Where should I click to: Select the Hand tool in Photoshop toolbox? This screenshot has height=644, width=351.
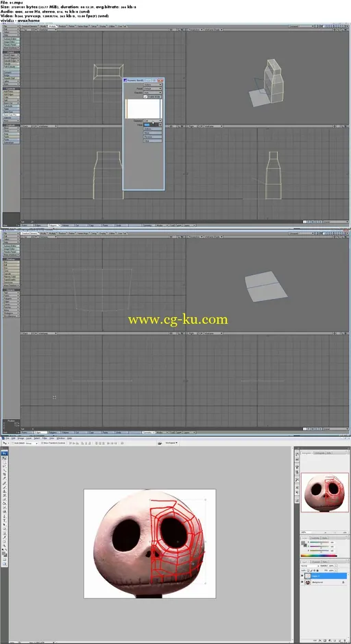(x=4, y=541)
